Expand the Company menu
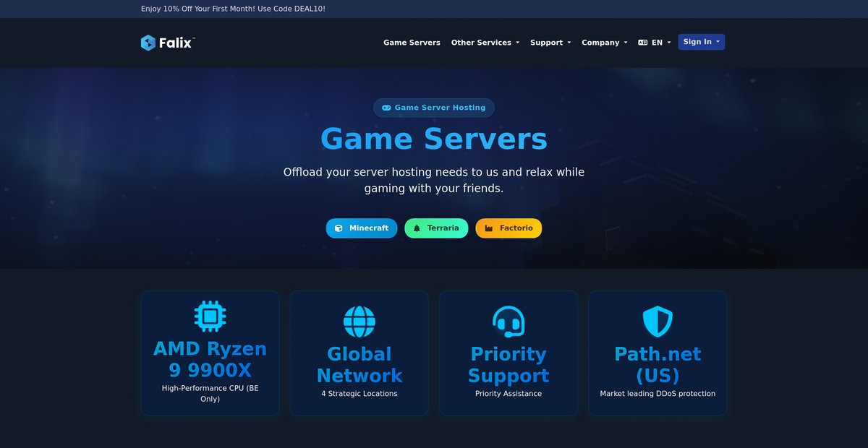Viewport: 868px width, 448px height. click(x=605, y=43)
